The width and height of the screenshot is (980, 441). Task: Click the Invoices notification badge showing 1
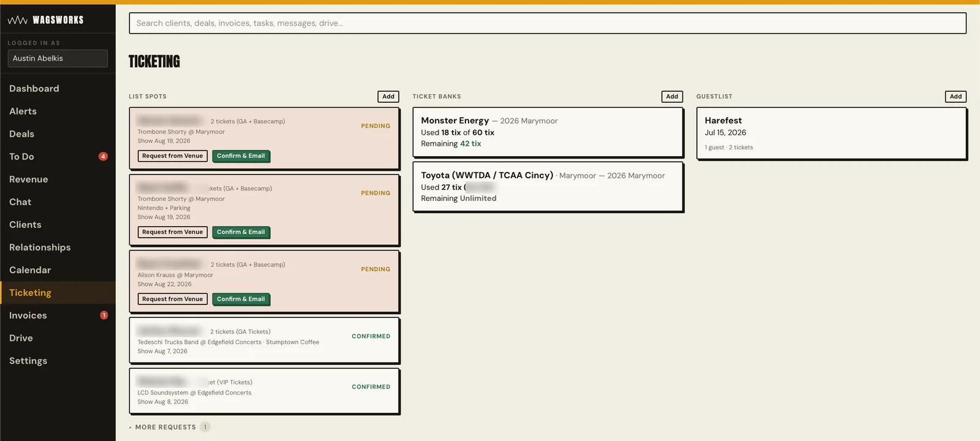pos(104,315)
